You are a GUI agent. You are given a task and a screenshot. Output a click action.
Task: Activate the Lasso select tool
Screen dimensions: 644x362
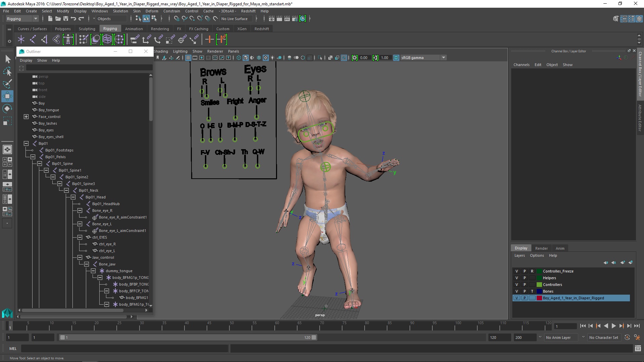tap(7, 71)
